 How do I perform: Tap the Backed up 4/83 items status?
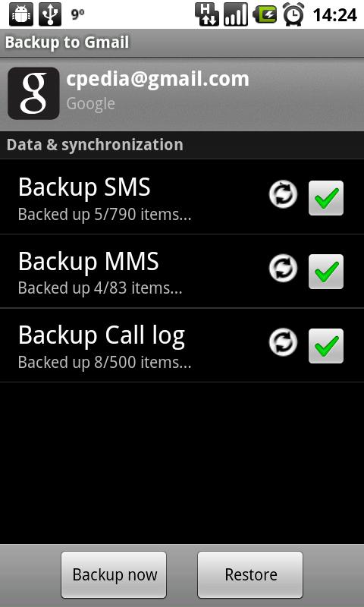(100, 288)
